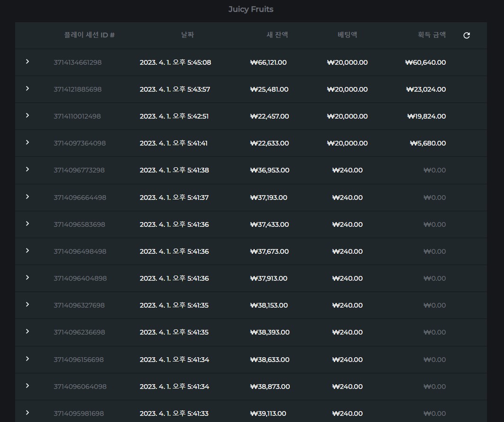Viewport: 504px width, 422px height.
Task: Show details of session 3714096498498
Action: click(x=27, y=250)
